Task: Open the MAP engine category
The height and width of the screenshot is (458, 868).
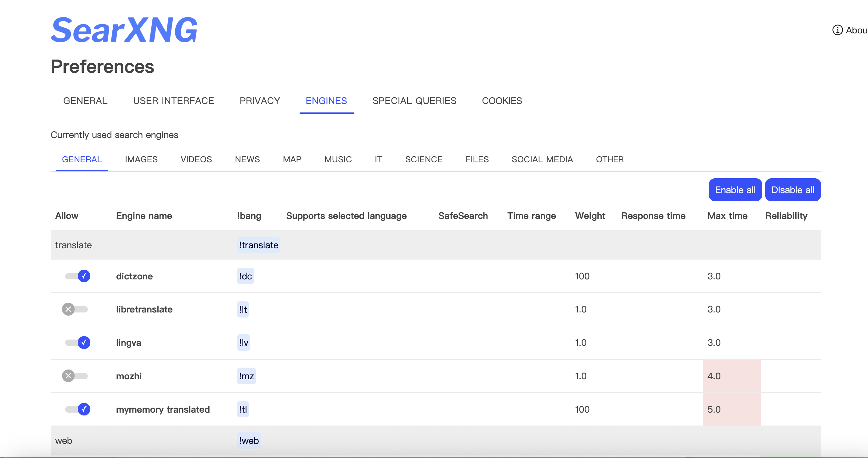Action: tap(292, 159)
